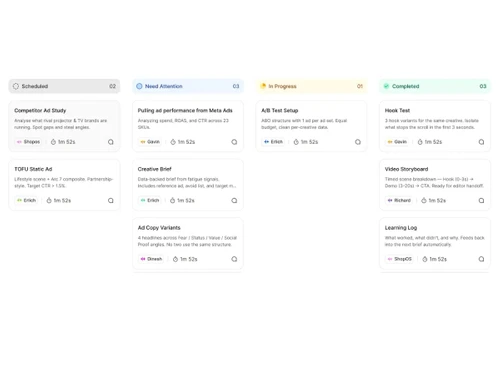Click Gavin assignee tag on Pulling ad performance card
This screenshot has height=375, width=500.
click(x=150, y=142)
